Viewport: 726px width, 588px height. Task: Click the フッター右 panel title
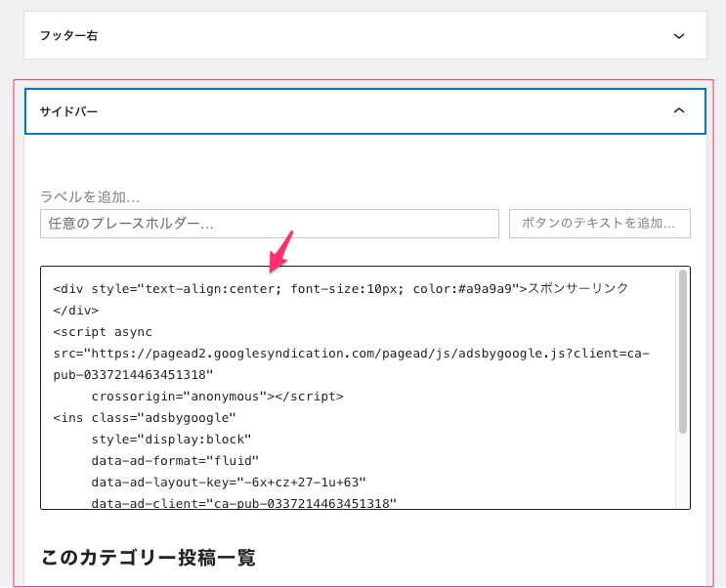click(x=68, y=36)
